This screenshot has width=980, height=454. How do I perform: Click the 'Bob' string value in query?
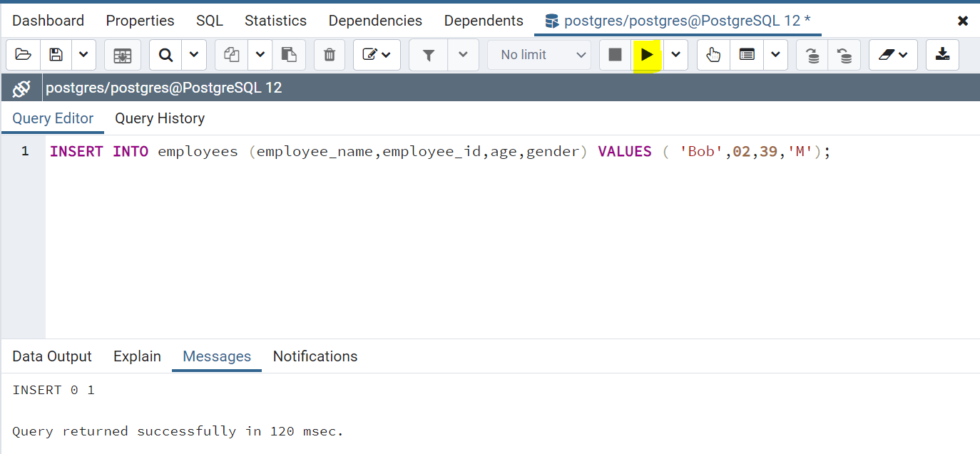pos(702,151)
